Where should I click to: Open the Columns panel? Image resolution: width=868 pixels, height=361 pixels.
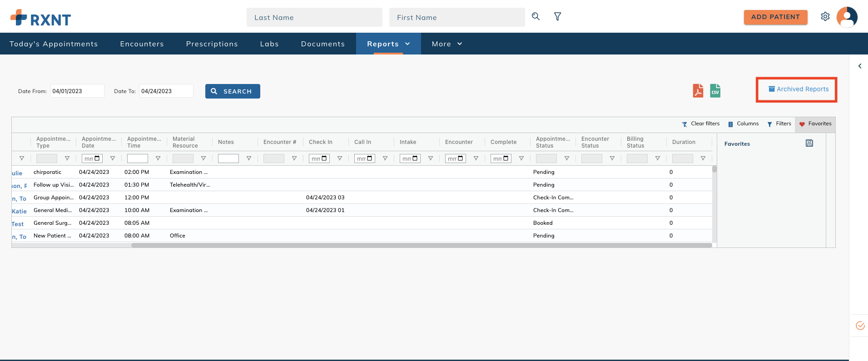point(743,124)
